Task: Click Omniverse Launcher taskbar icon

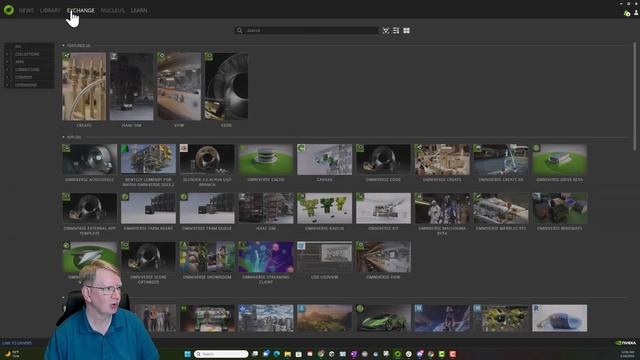Action: [x=397, y=354]
